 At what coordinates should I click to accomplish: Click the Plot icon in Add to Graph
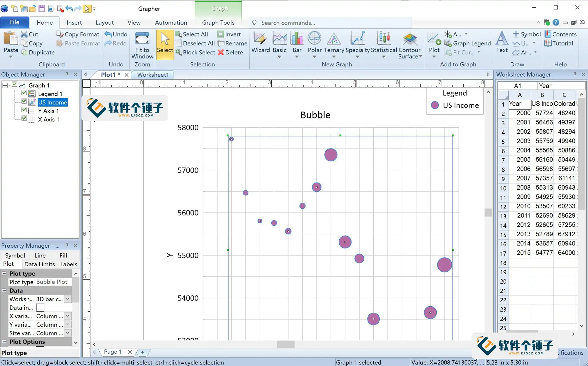coord(434,39)
